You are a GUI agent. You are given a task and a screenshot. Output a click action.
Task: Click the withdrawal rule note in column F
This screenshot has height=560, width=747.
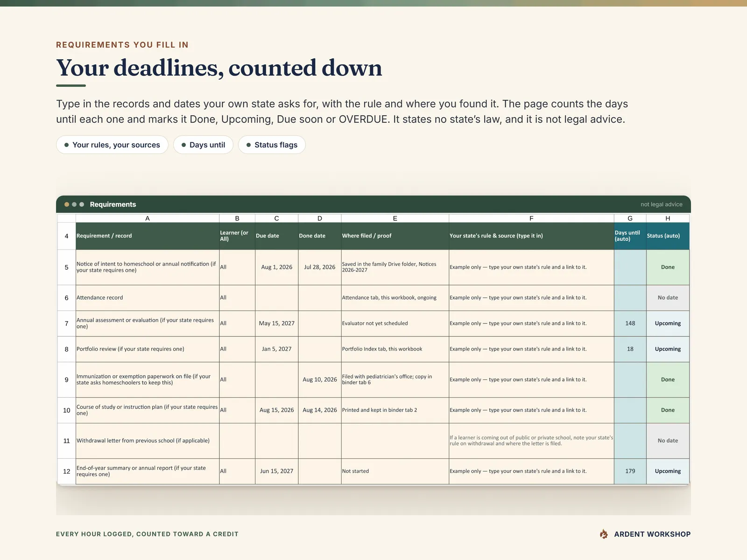click(x=531, y=441)
